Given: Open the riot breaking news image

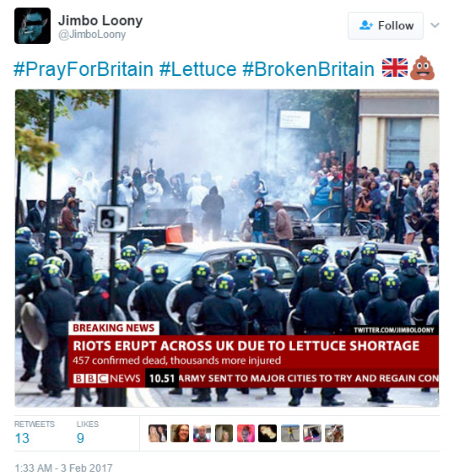Looking at the screenshot, I should (x=227, y=248).
